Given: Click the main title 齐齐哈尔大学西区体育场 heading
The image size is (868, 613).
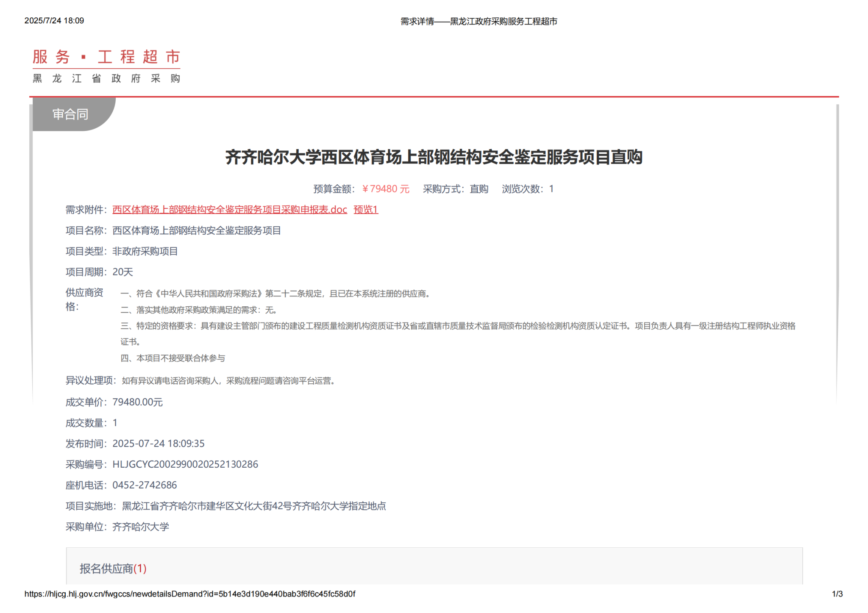Looking at the screenshot, I should click(434, 157).
